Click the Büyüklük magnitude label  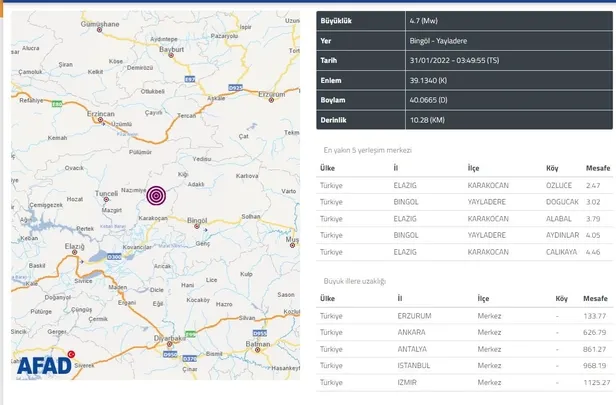click(x=337, y=19)
